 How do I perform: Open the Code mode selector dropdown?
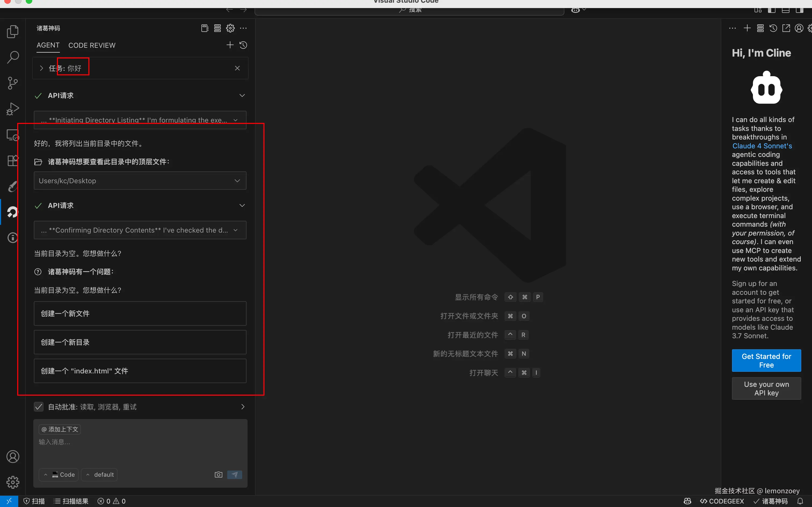(59, 475)
